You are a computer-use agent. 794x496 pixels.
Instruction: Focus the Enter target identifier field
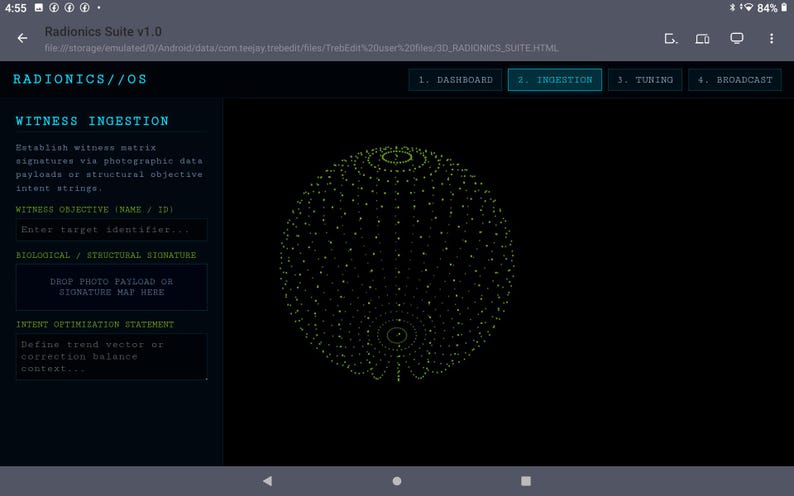pos(111,230)
